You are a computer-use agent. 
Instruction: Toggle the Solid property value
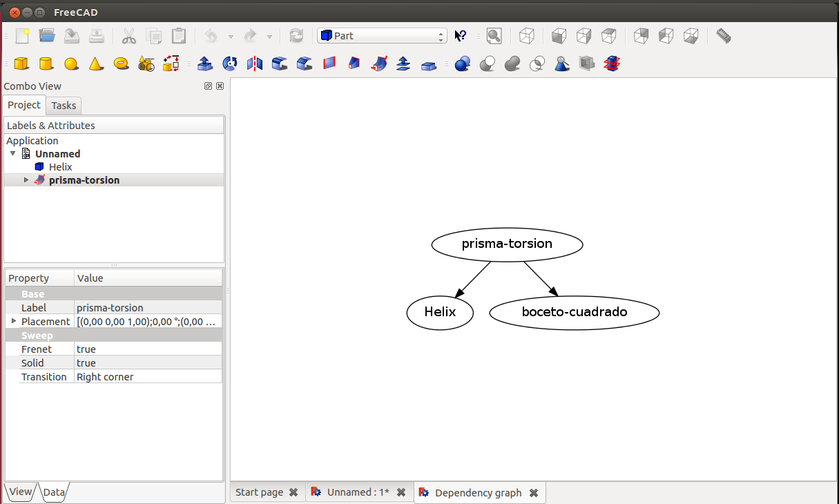(x=148, y=363)
